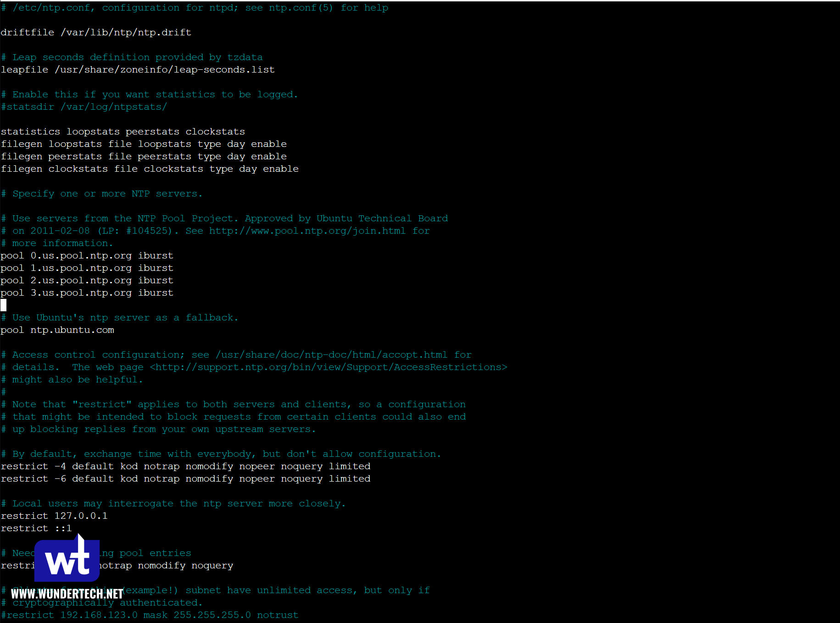This screenshot has height=623, width=840.
Task: Click the '# /etc/ntp.conf, configuration for ntpd' comment
Action: (x=195, y=8)
